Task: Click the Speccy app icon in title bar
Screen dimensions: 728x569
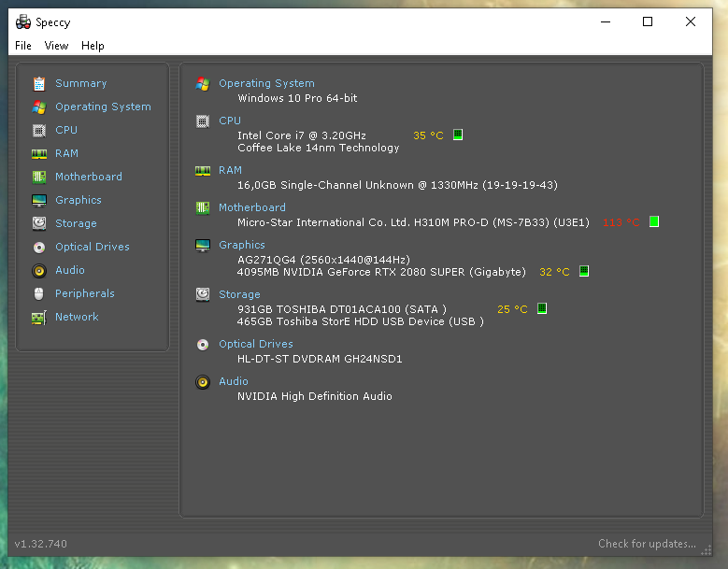Action: [x=23, y=21]
